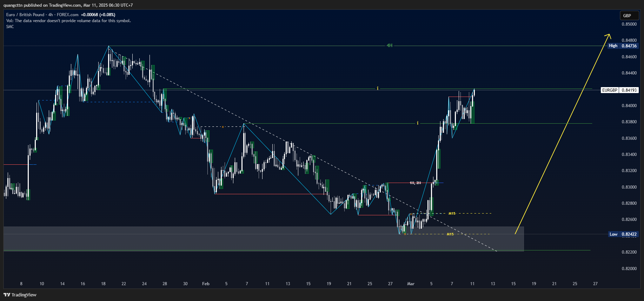Click the SMC indicator label
644x301 pixels.
[10, 27]
